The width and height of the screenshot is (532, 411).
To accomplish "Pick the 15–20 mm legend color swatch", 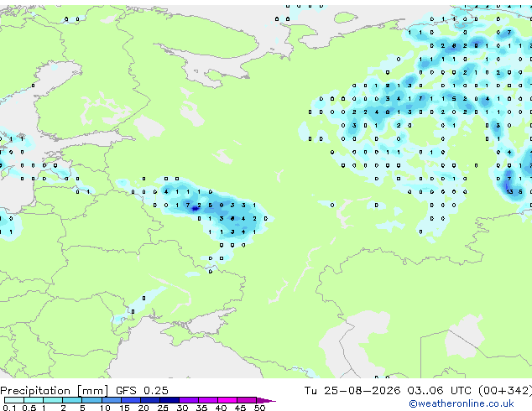I will coord(130,400).
